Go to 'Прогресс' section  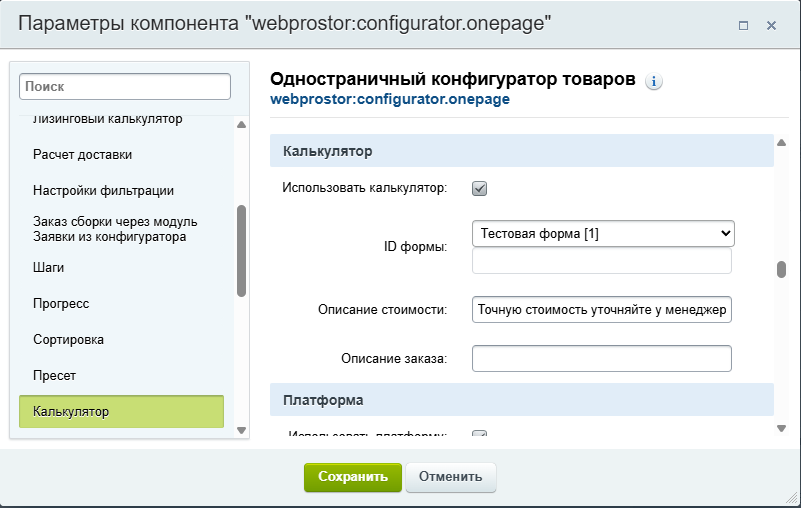click(61, 304)
